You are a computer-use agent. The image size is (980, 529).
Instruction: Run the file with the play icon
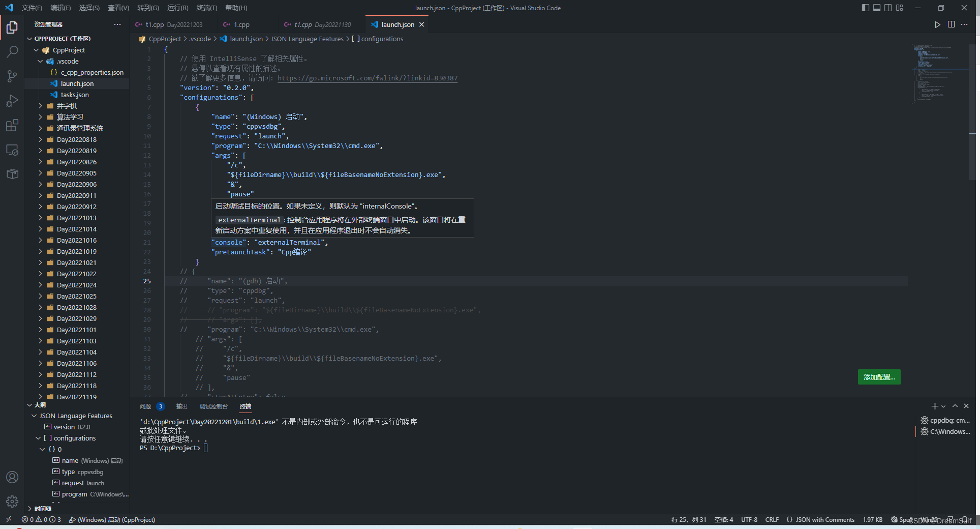(x=937, y=24)
